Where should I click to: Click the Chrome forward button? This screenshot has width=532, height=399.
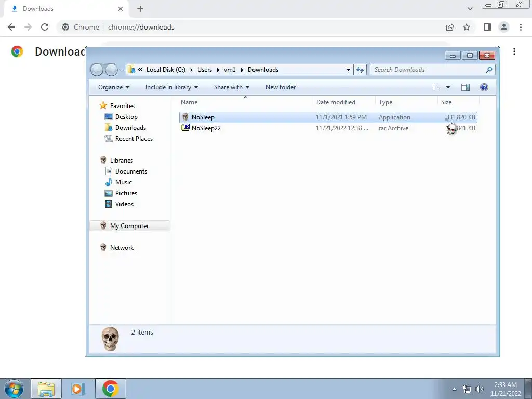tap(28, 27)
